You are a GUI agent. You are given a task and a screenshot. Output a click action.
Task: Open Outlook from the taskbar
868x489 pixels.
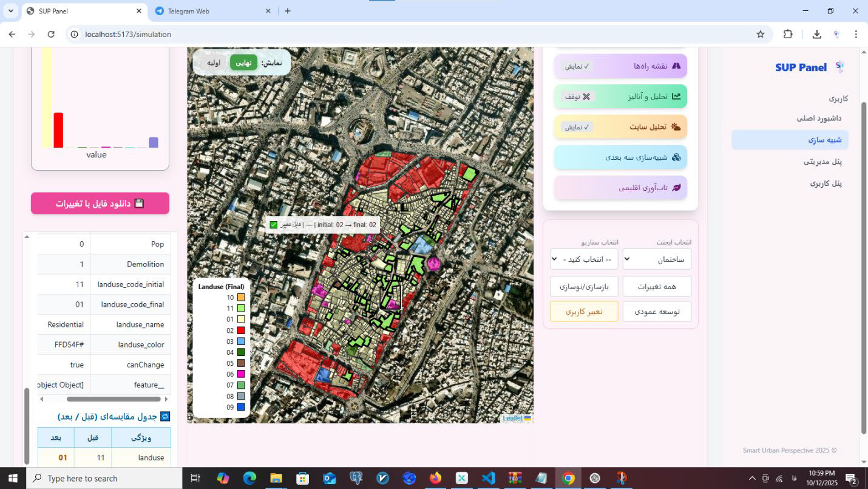pos(329,478)
